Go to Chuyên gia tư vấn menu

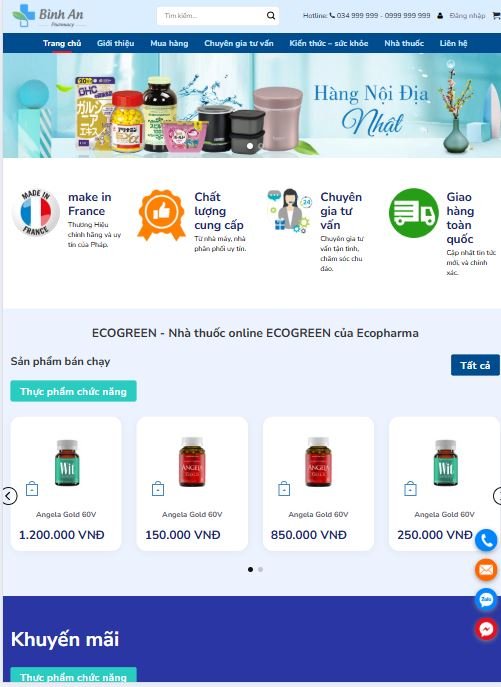[239, 43]
